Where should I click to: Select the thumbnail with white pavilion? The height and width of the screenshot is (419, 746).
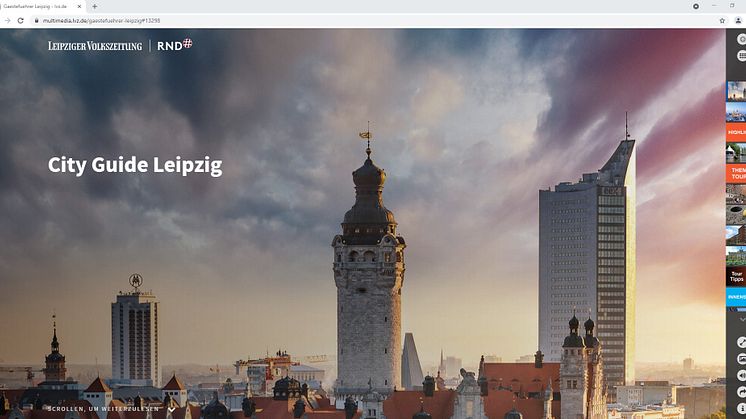click(736, 153)
